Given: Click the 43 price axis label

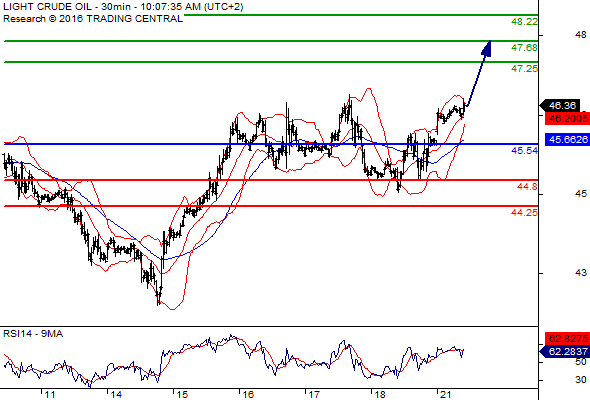Looking at the screenshot, I should coord(581,272).
